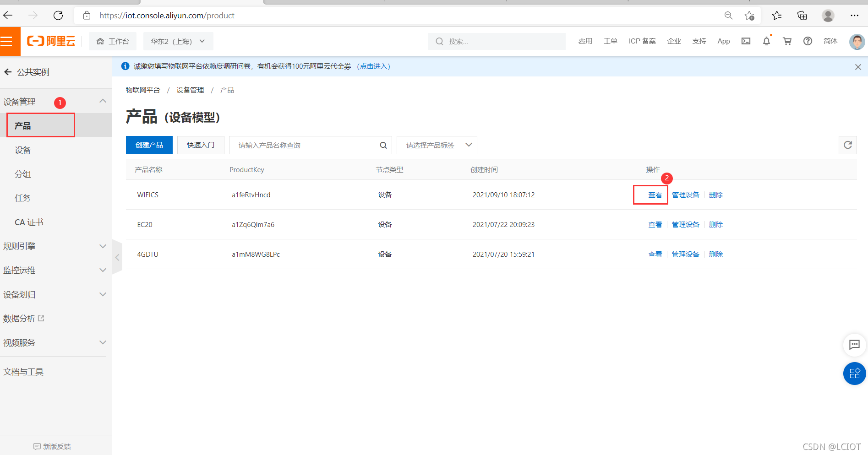Select 任务 in the sidebar
This screenshot has width=868, height=455.
click(22, 198)
